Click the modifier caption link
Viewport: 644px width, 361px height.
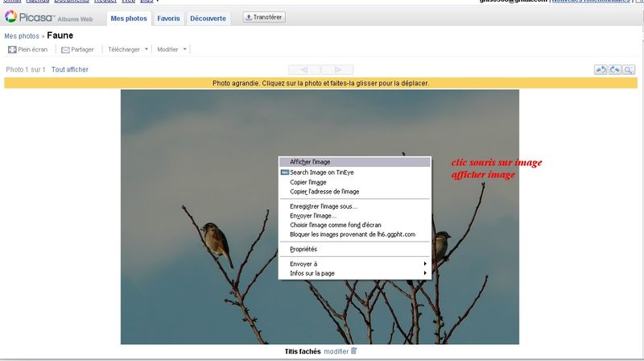[336, 351]
